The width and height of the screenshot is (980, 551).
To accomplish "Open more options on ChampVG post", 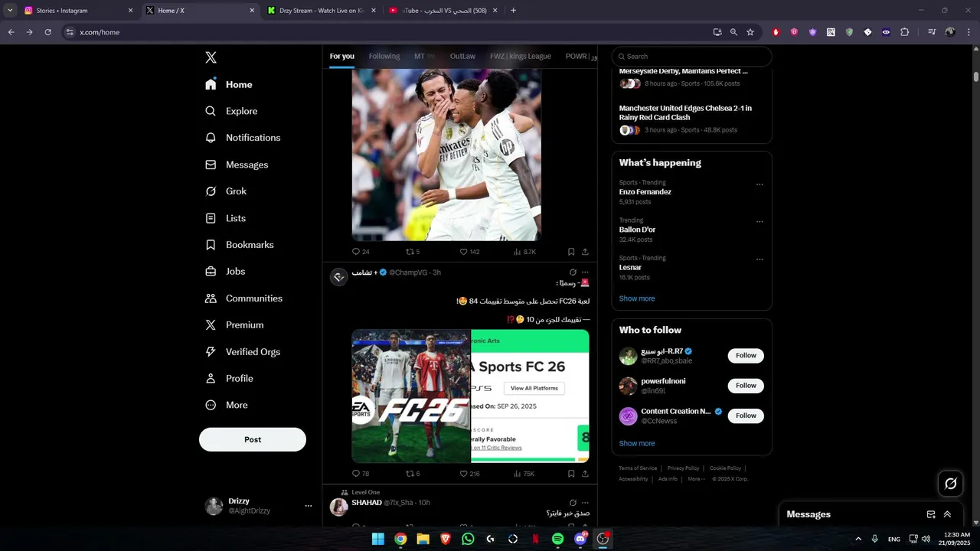I will tap(585, 272).
